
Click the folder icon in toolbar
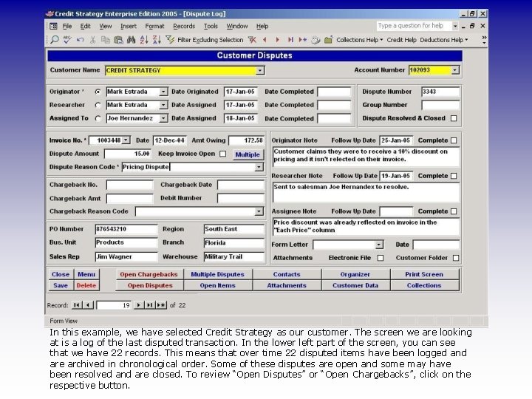click(328, 40)
